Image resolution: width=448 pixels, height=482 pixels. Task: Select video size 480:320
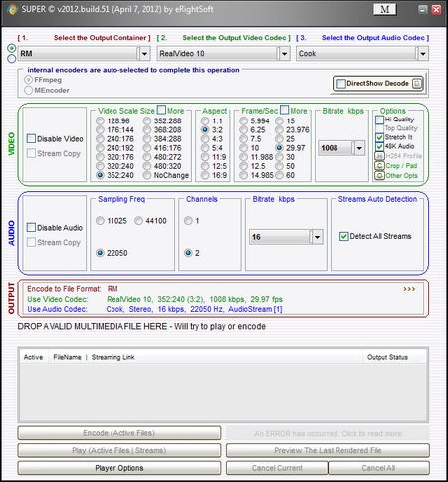[147, 166]
